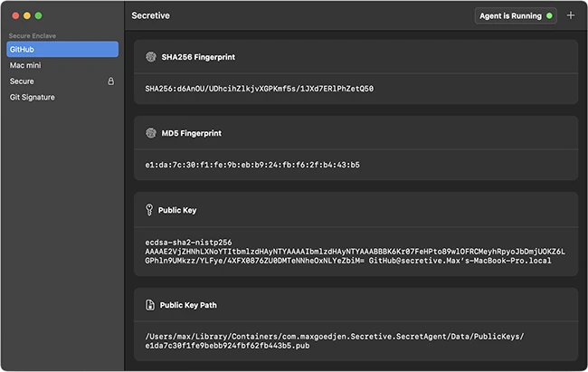The height and width of the screenshot is (372, 588).
Task: Minimize window using the yellow button
Action: pos(27,15)
